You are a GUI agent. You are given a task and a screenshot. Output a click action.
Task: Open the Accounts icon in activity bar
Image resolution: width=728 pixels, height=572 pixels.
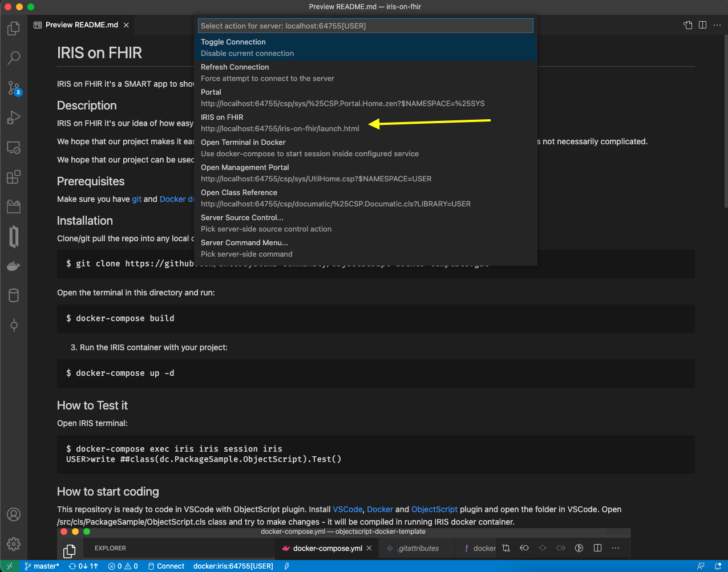point(14,515)
